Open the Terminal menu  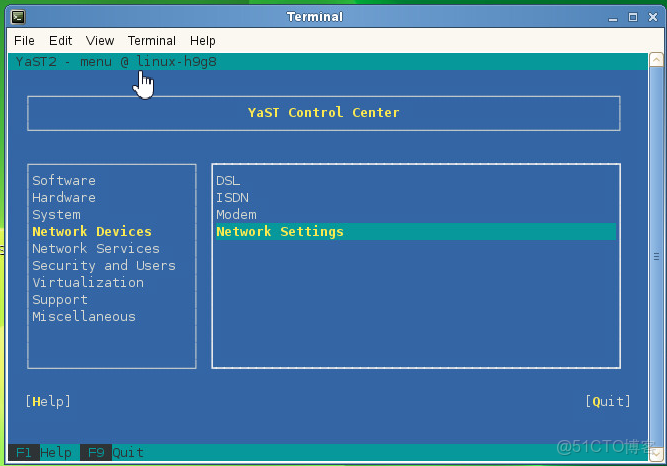coord(152,41)
